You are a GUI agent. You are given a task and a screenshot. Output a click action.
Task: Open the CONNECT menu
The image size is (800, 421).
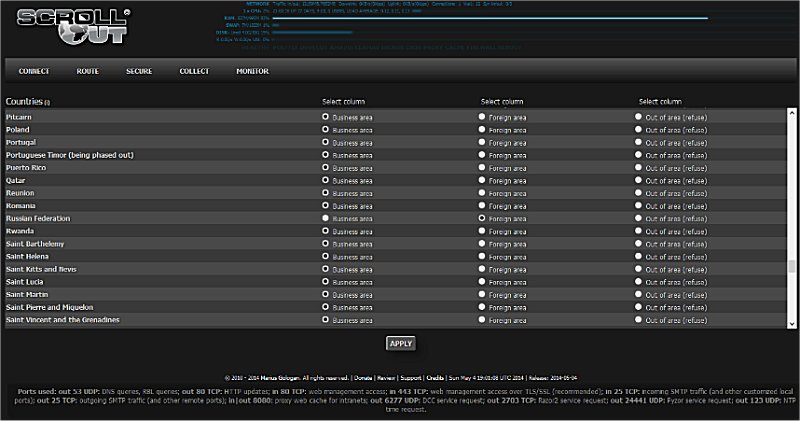[x=34, y=72]
